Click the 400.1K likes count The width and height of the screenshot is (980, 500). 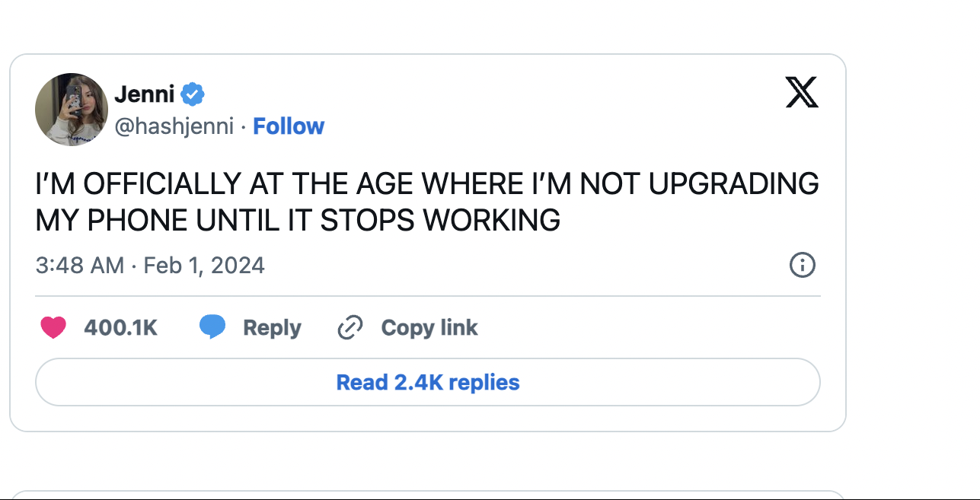120,328
